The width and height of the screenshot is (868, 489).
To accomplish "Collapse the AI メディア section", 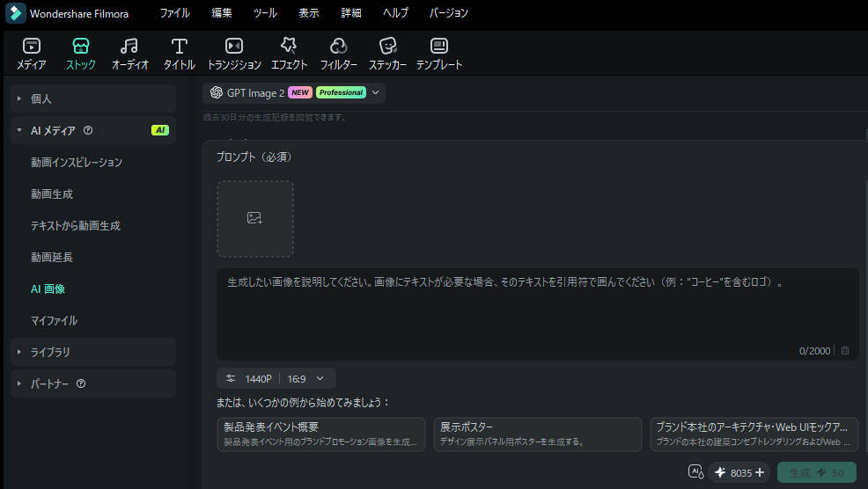I will click(19, 130).
